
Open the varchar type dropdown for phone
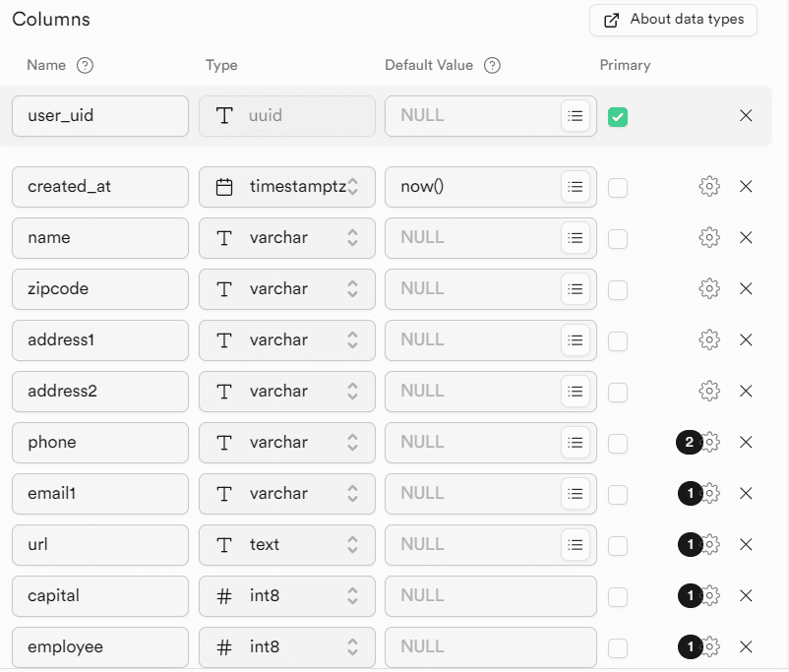click(x=286, y=443)
